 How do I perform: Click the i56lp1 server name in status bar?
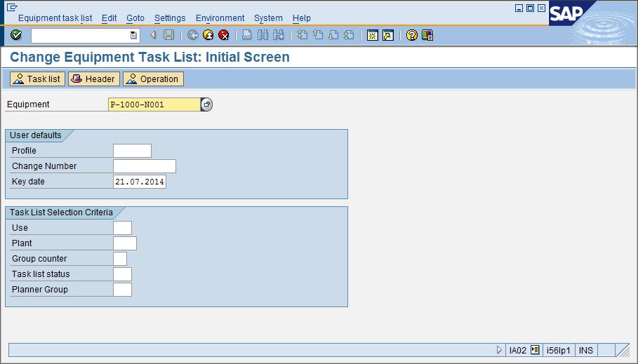click(x=558, y=350)
